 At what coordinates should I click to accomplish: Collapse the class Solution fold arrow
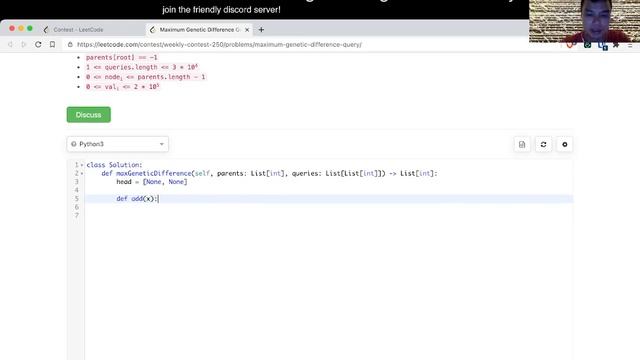click(82, 165)
